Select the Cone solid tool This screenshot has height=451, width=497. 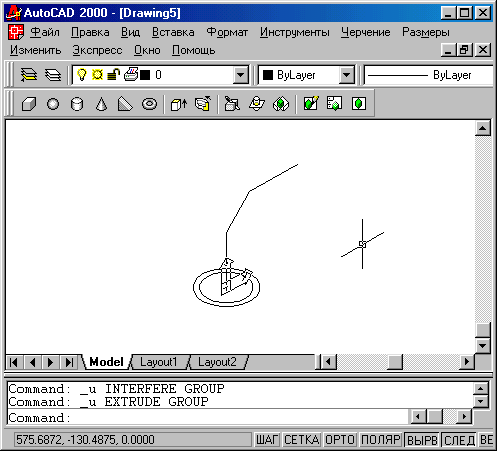tap(101, 104)
